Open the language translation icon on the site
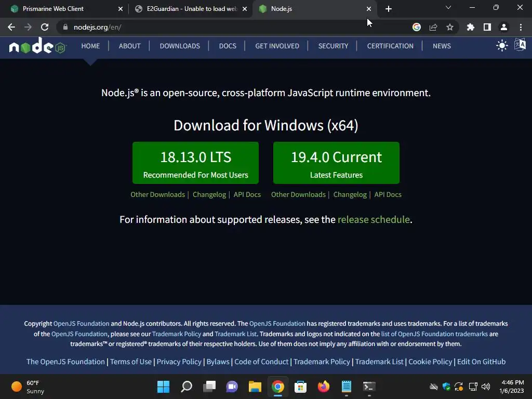 (x=520, y=45)
